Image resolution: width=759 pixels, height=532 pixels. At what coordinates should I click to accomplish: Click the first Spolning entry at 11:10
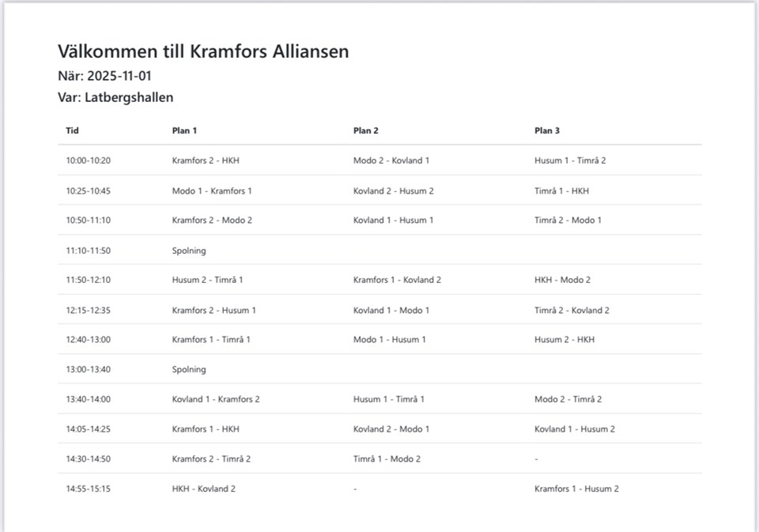[x=189, y=251]
